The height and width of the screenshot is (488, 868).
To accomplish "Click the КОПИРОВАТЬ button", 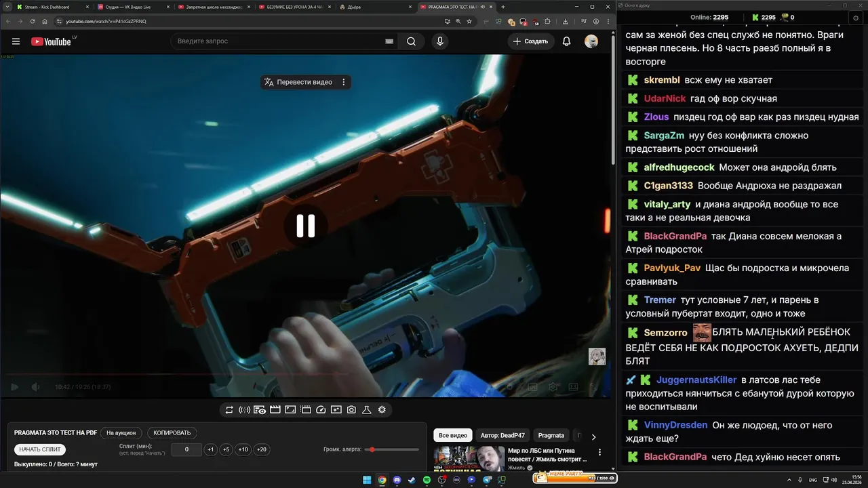I will pyautogui.click(x=172, y=432).
